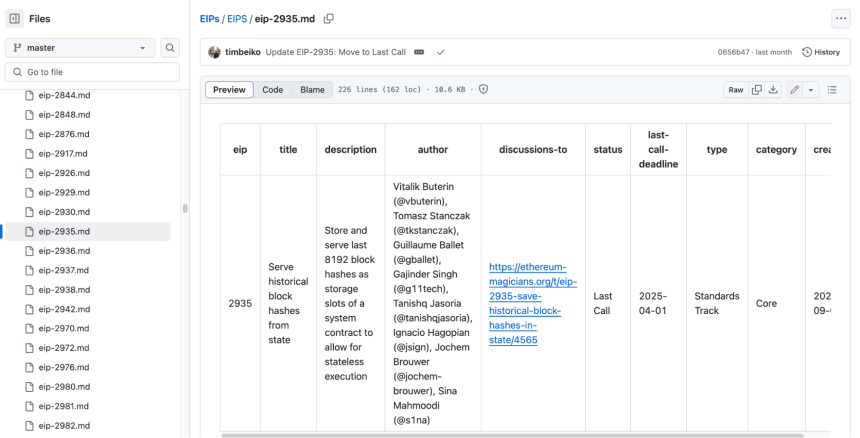The height and width of the screenshot is (438, 860).
Task: Open the Raw file view
Action: pos(735,90)
